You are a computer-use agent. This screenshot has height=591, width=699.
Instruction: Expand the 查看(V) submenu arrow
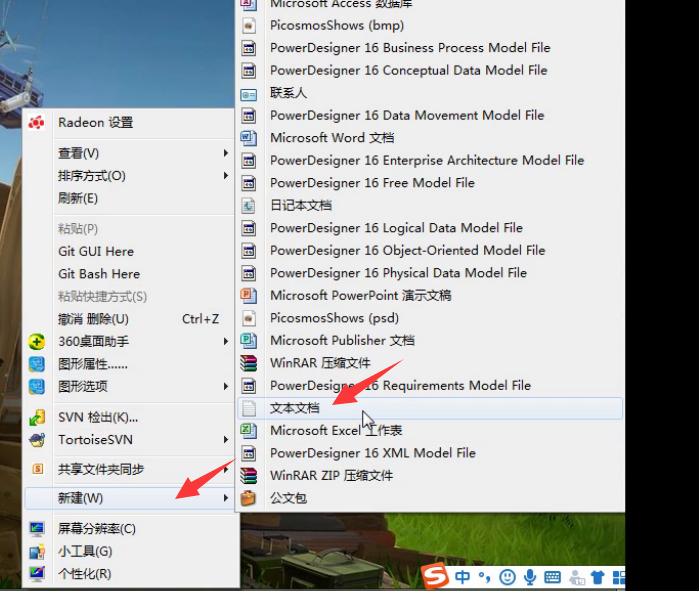click(x=226, y=153)
